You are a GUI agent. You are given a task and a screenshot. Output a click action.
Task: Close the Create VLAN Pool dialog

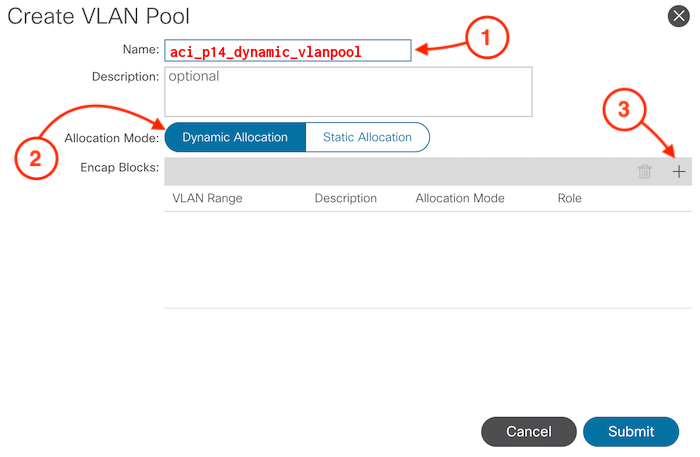[x=677, y=15]
